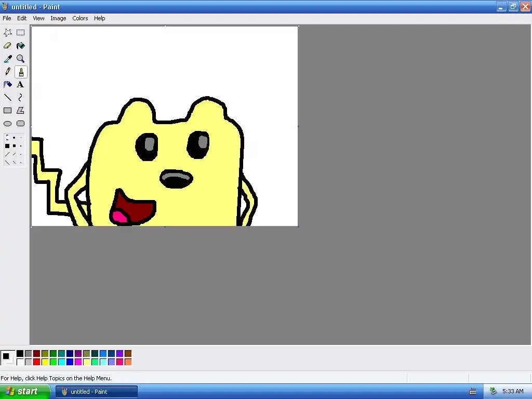
Task: Pick the Fill With Color bucket tool
Action: pos(21,46)
